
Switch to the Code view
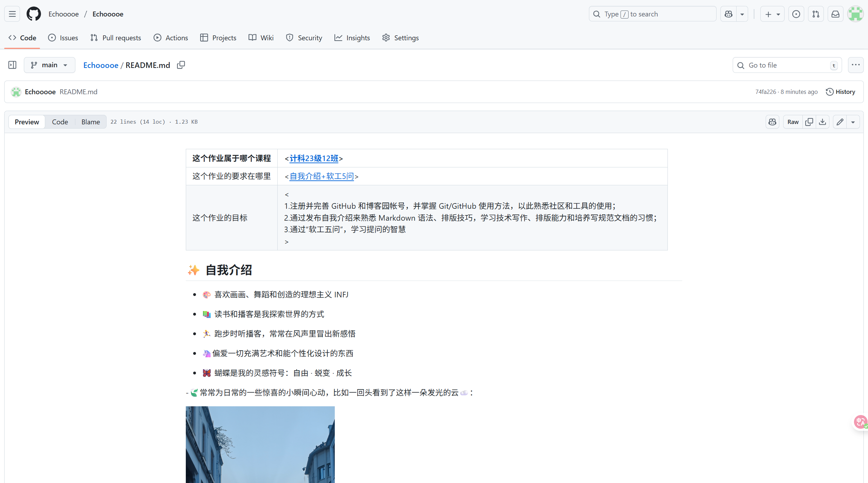(60, 122)
